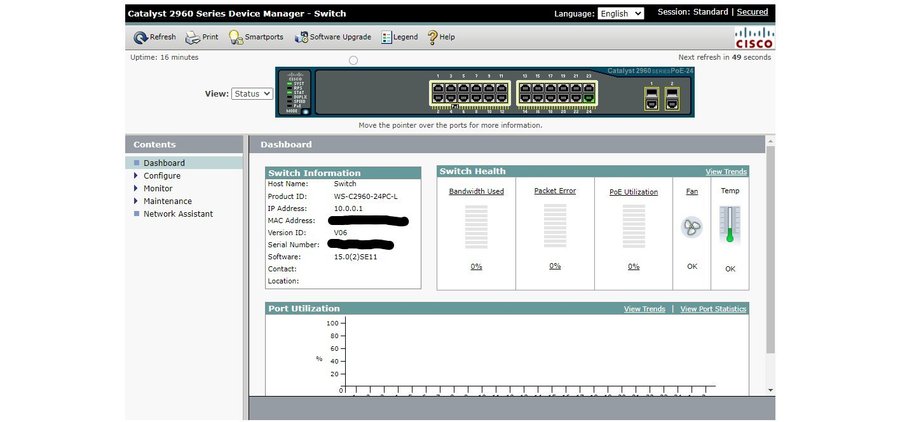Select port 2 on the switch image
This screenshot has width=900, height=422.
pos(438,98)
